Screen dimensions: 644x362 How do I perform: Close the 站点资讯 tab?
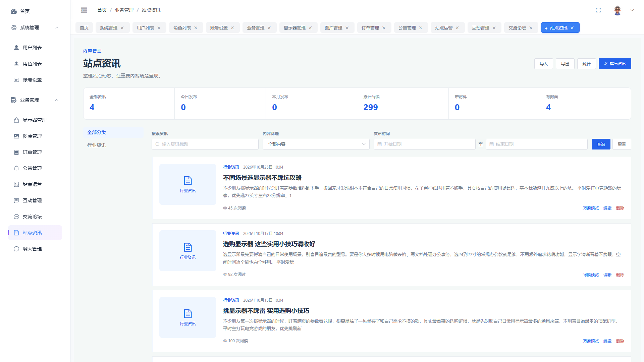572,28
